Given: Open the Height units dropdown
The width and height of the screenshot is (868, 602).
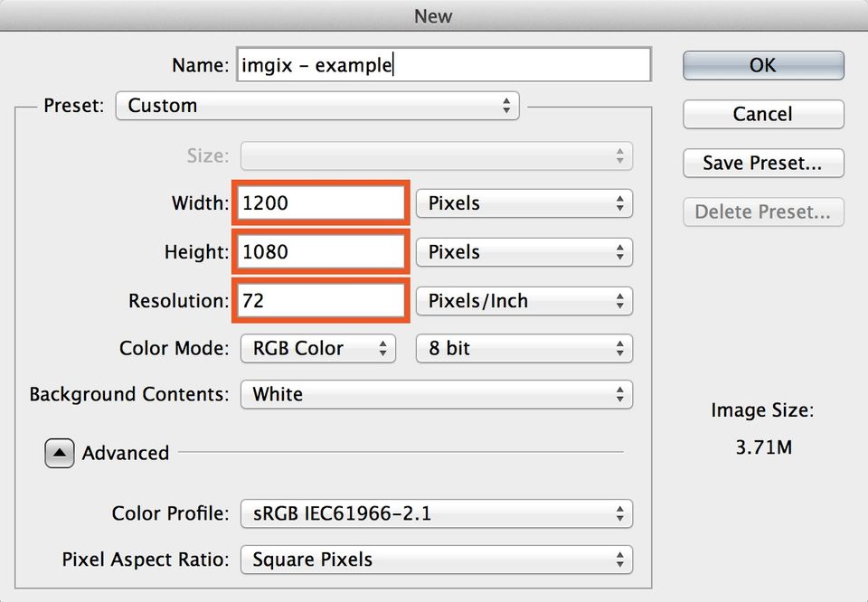Looking at the screenshot, I should click(524, 252).
